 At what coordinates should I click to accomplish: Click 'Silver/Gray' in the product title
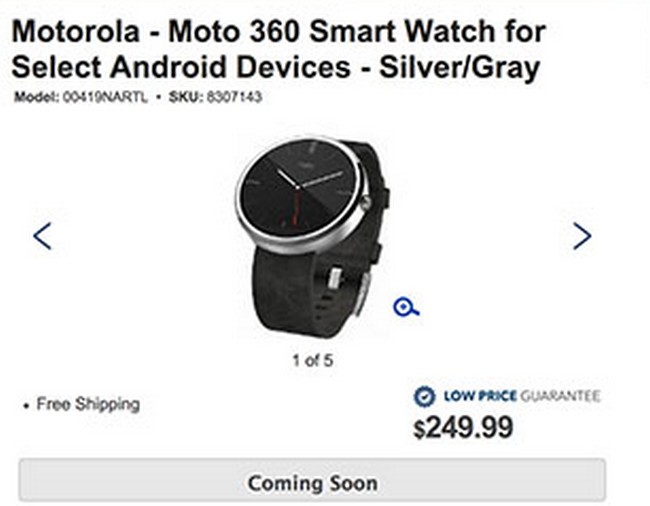pos(459,67)
